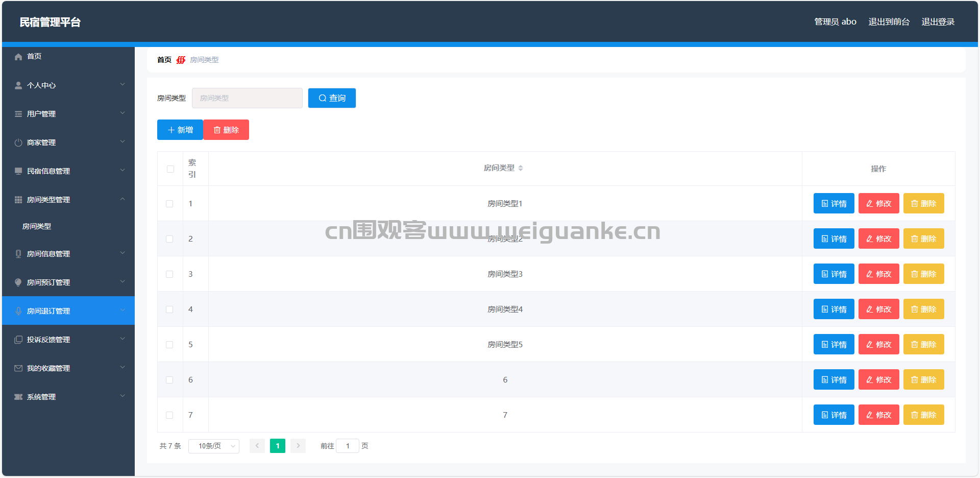The width and height of the screenshot is (980, 478).
Task: Click the sort arrows in 房间类型 column header
Action: pos(521,168)
